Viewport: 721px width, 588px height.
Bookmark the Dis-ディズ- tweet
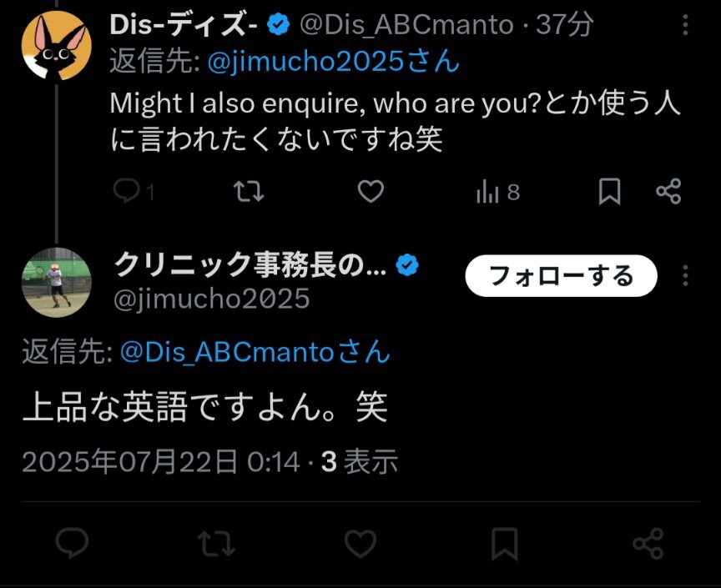point(609,191)
